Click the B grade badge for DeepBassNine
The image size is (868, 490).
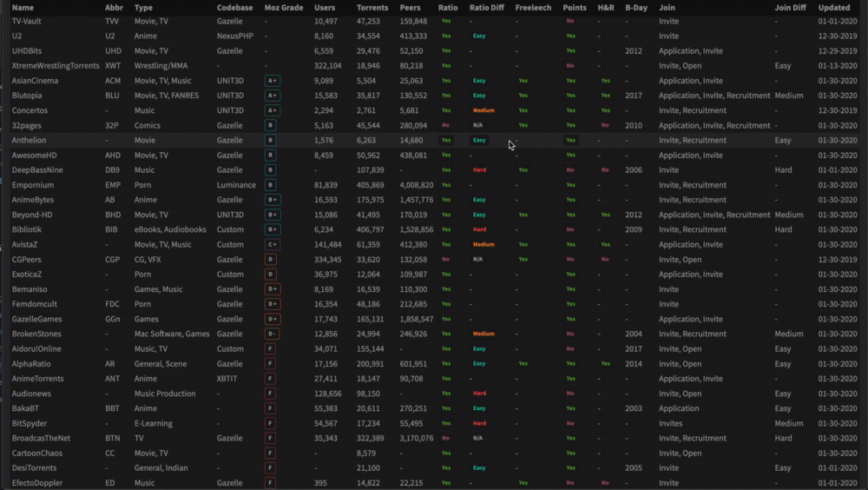pyautogui.click(x=270, y=170)
